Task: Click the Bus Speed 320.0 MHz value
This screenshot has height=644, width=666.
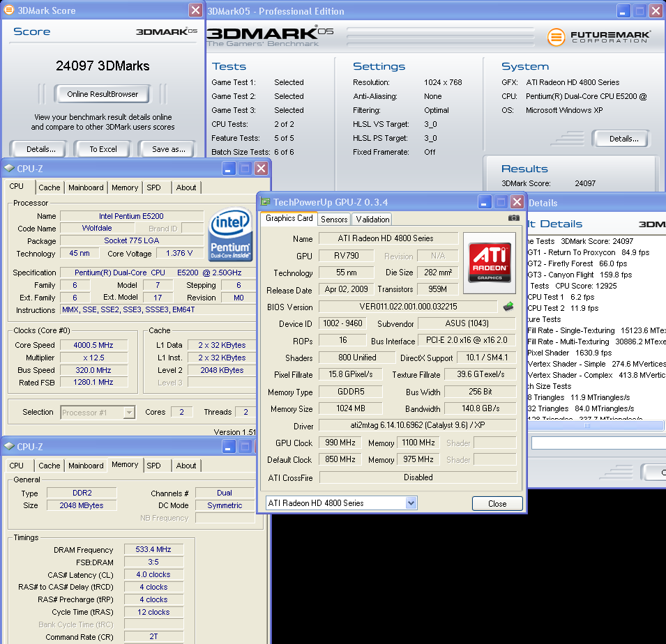Action: [x=93, y=370]
